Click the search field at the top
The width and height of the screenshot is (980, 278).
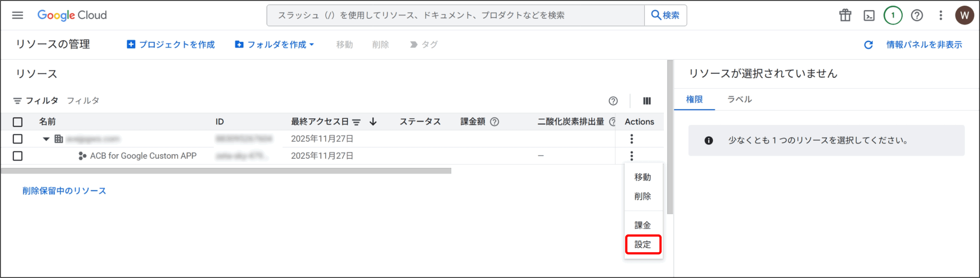pyautogui.click(x=456, y=15)
